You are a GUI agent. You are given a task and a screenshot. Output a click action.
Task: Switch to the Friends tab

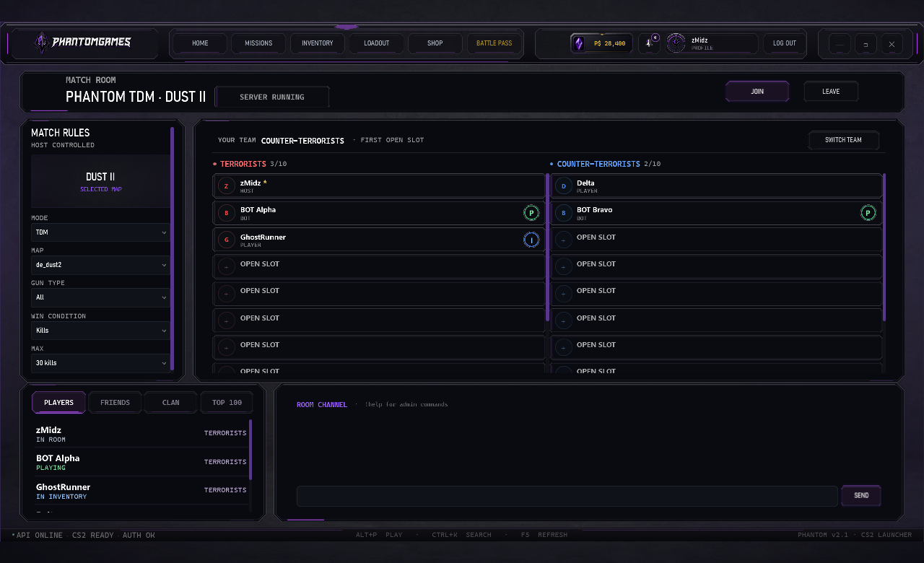click(x=115, y=402)
